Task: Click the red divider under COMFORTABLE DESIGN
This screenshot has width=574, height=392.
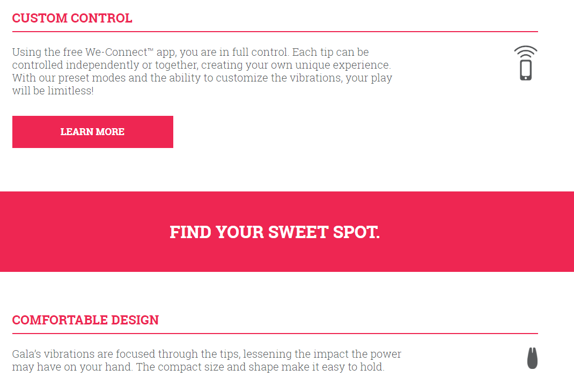Action: 275,334
